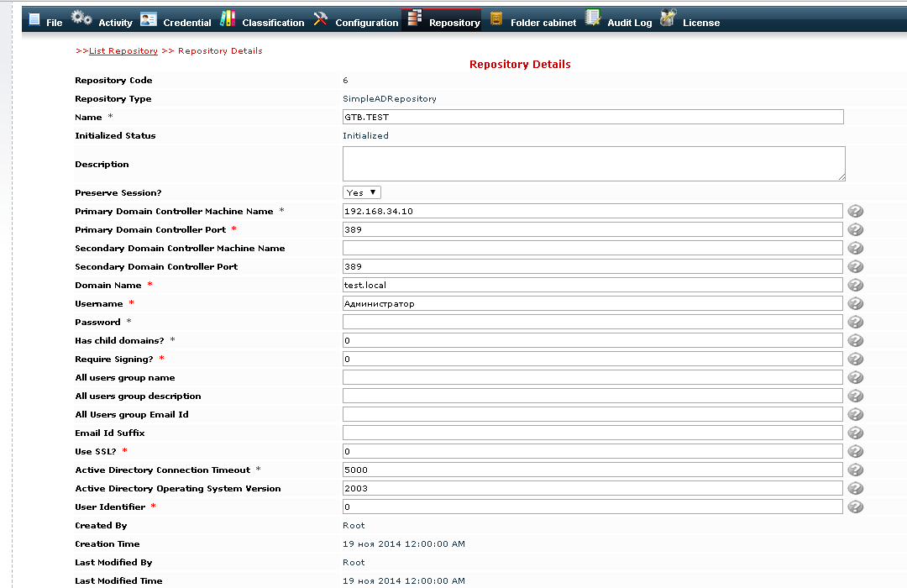Open help icon for All users group name
The width and height of the screenshot is (907, 588).
(856, 378)
